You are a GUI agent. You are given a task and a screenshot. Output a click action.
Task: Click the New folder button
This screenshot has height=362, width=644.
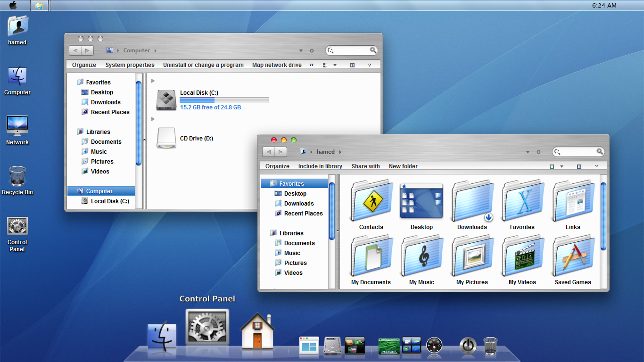coord(403,166)
